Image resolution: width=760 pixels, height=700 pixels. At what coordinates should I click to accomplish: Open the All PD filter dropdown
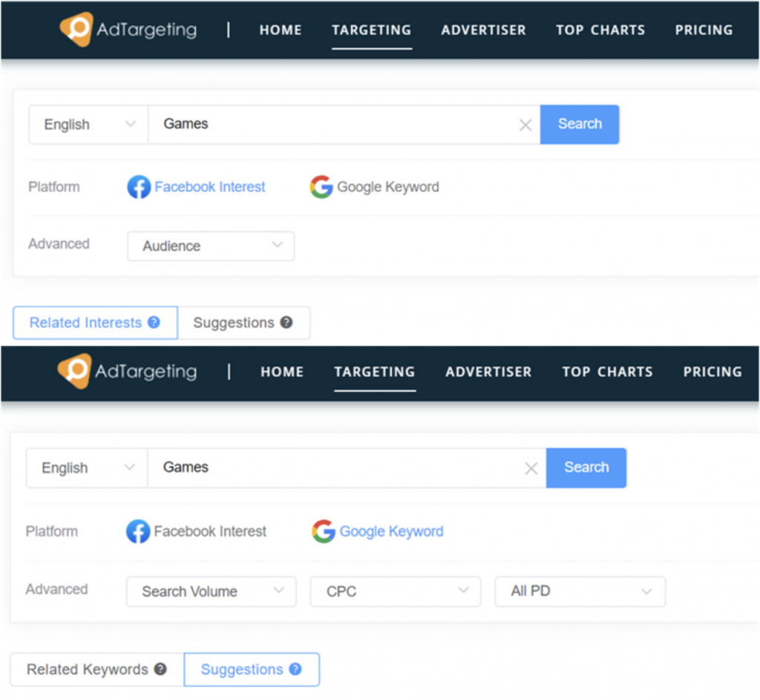(580, 592)
